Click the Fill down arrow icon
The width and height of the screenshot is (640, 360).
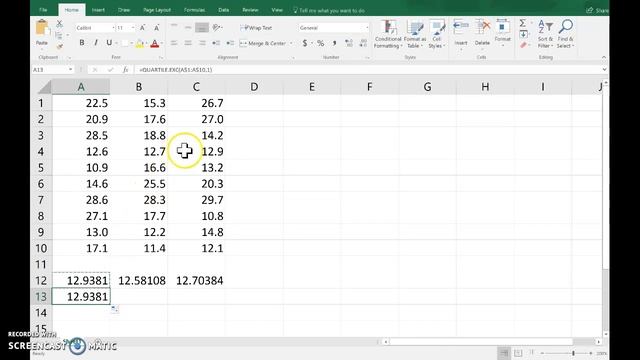523,34
